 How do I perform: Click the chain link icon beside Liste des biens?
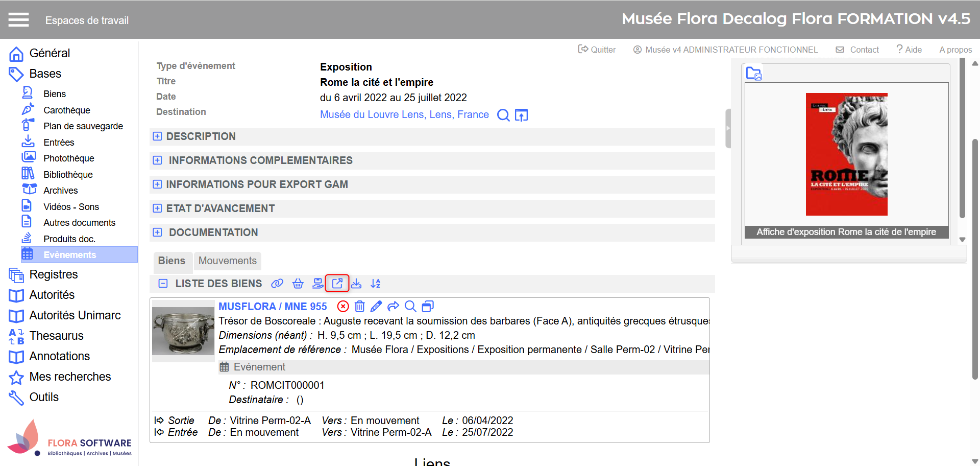point(277,284)
